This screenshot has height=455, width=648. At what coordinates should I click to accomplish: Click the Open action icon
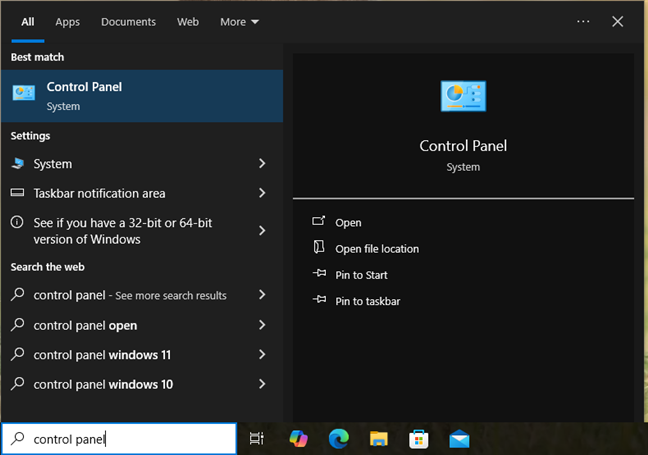click(x=319, y=221)
